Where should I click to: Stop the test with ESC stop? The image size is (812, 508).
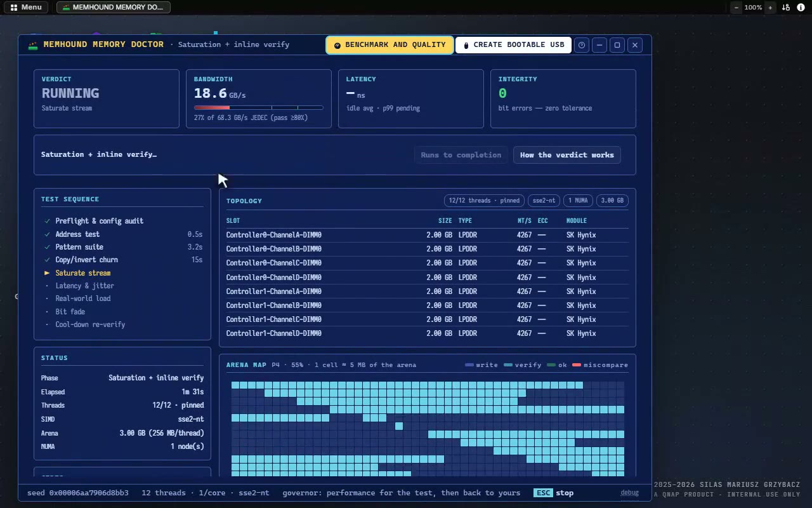click(554, 493)
